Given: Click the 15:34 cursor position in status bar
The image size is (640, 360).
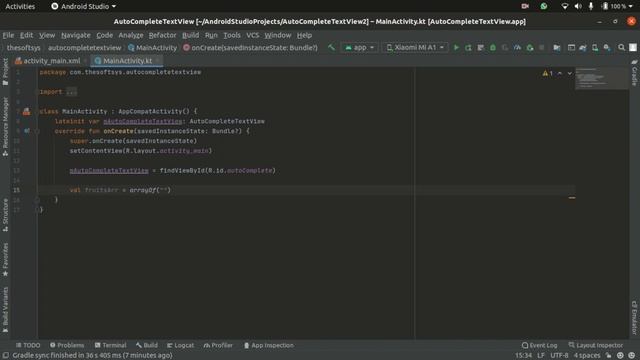Looking at the screenshot, I should pyautogui.click(x=523, y=356).
